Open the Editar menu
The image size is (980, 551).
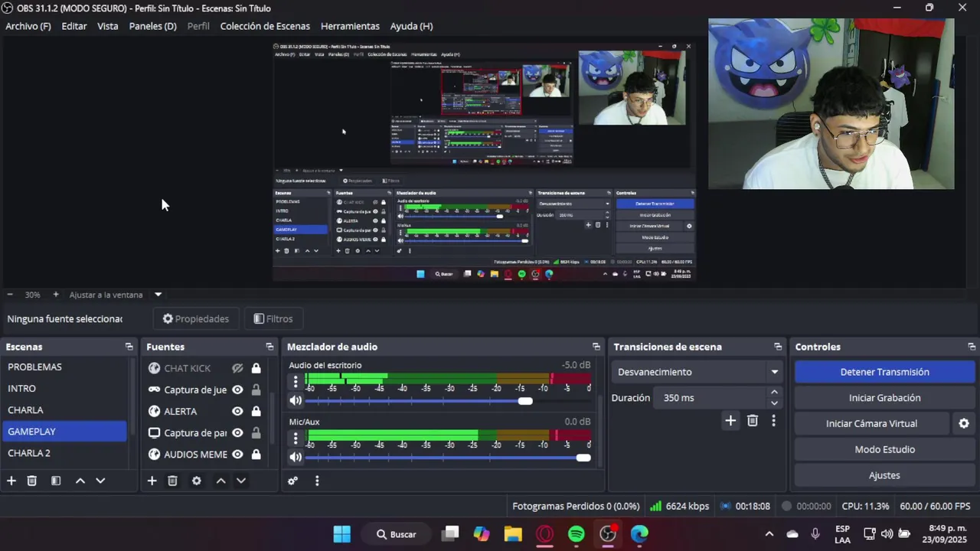point(74,26)
